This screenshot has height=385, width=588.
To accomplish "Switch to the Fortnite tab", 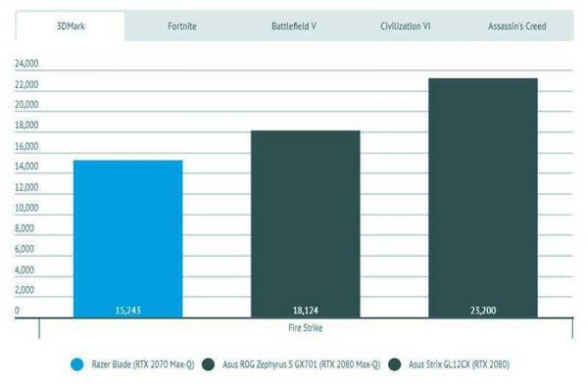I will coord(182,26).
